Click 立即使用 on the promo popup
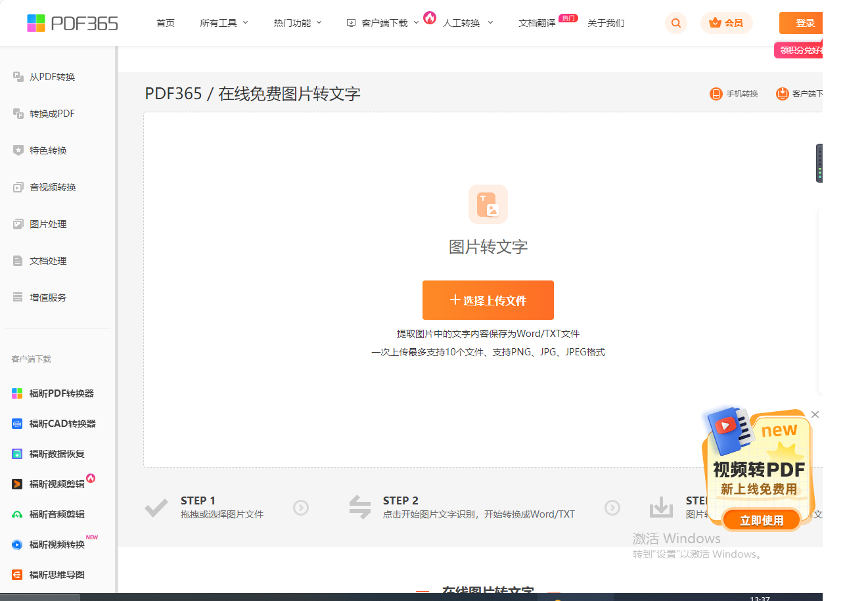The height and width of the screenshot is (601, 868). click(762, 520)
